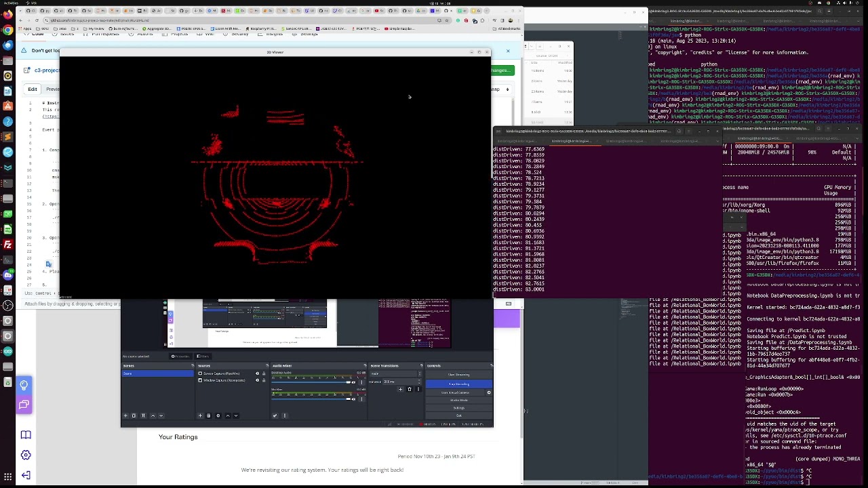
Task: Go back in Chrome browser
Action: [x=22, y=20]
